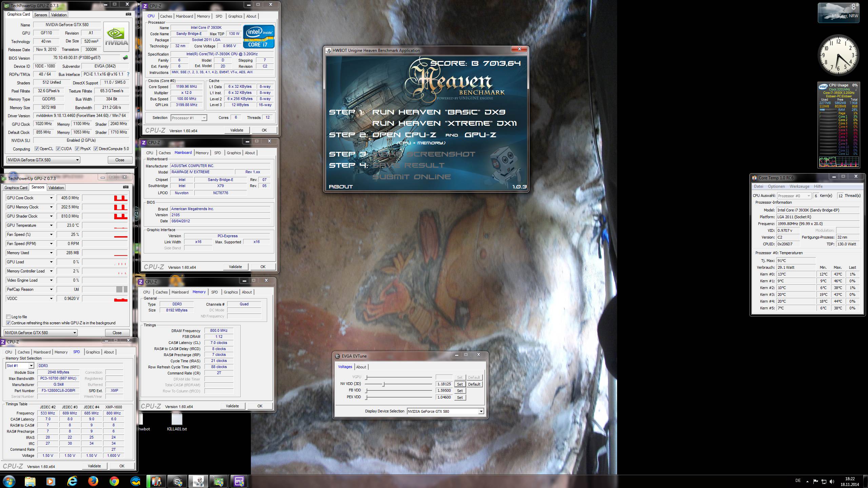Viewport: 868px width, 488px height.
Task: Toggle DirectCompute 5.0 checkbox
Action: click(x=96, y=149)
